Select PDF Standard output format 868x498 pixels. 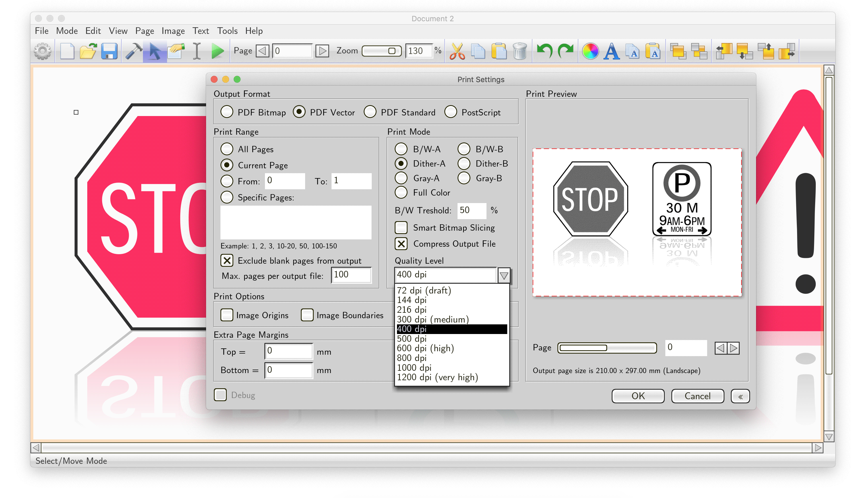click(370, 112)
